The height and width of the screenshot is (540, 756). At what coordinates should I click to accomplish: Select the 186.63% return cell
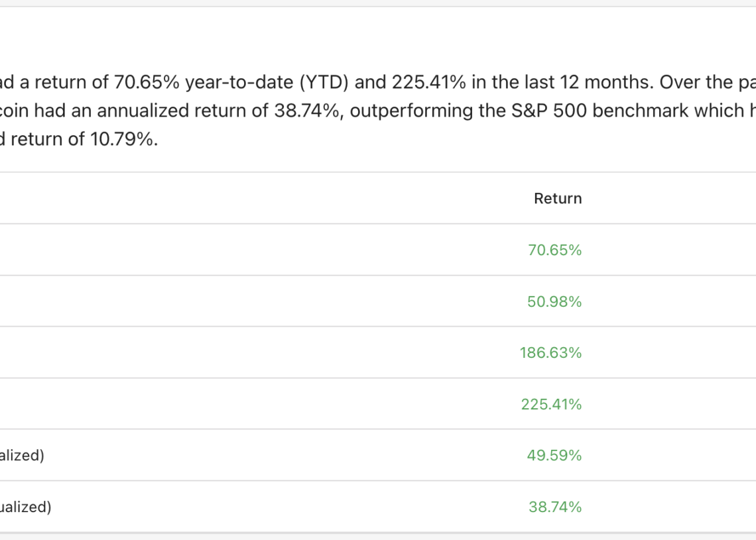[550, 353]
